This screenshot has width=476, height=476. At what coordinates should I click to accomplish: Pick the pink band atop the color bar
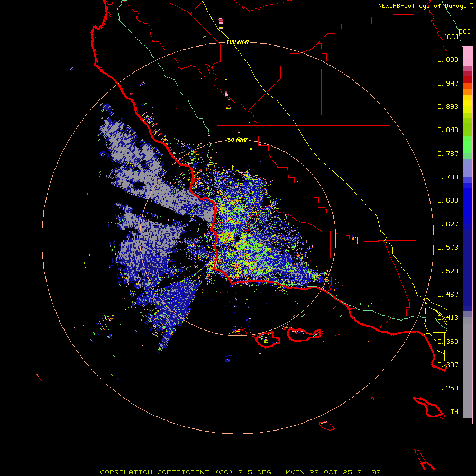(x=467, y=57)
